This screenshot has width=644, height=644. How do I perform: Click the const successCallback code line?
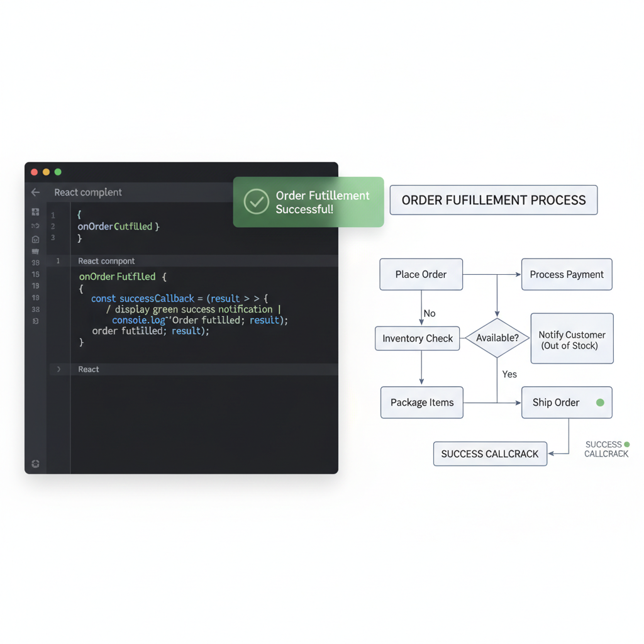(179, 299)
